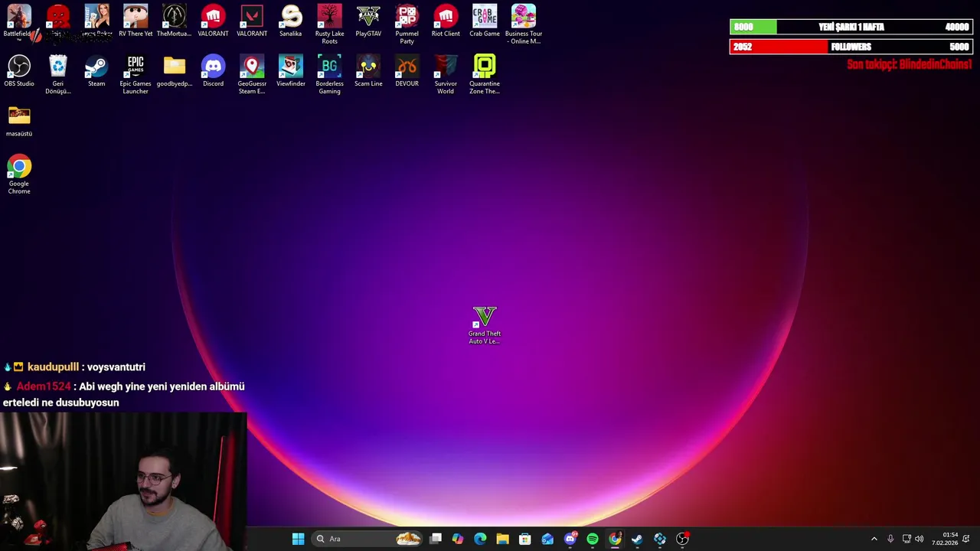
Task: Launch RV There Yet shortcut
Action: pyautogui.click(x=136, y=21)
